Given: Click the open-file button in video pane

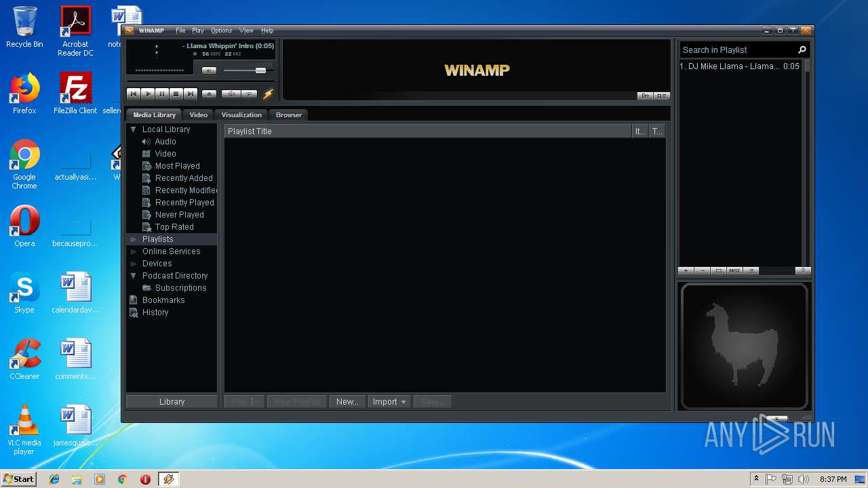Looking at the screenshot, I should tap(645, 96).
